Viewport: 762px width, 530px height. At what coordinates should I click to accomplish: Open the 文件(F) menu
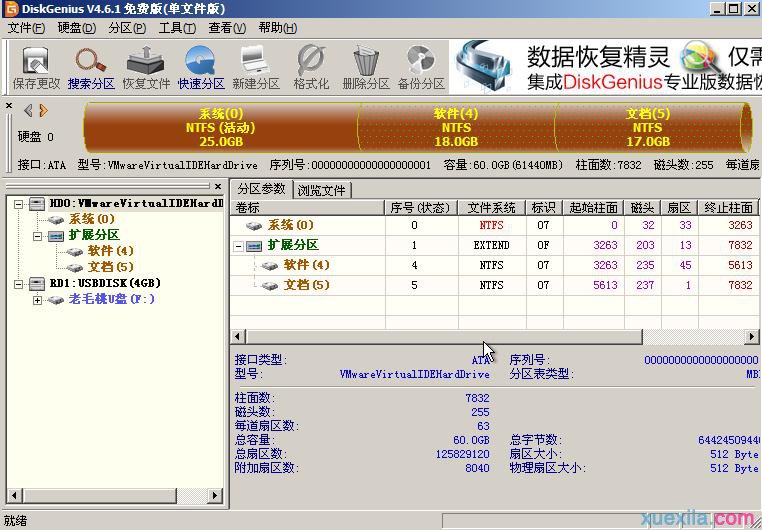pyautogui.click(x=27, y=28)
